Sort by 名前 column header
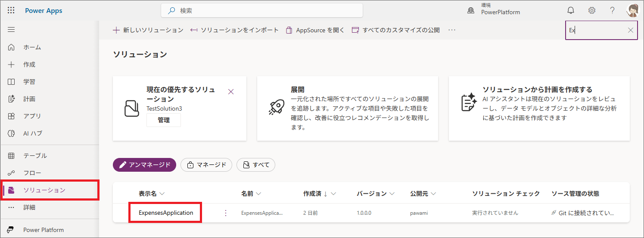 tap(251, 194)
